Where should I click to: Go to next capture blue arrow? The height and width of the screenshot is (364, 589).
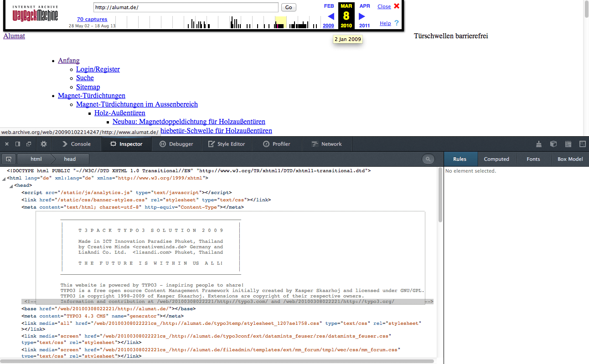click(362, 16)
